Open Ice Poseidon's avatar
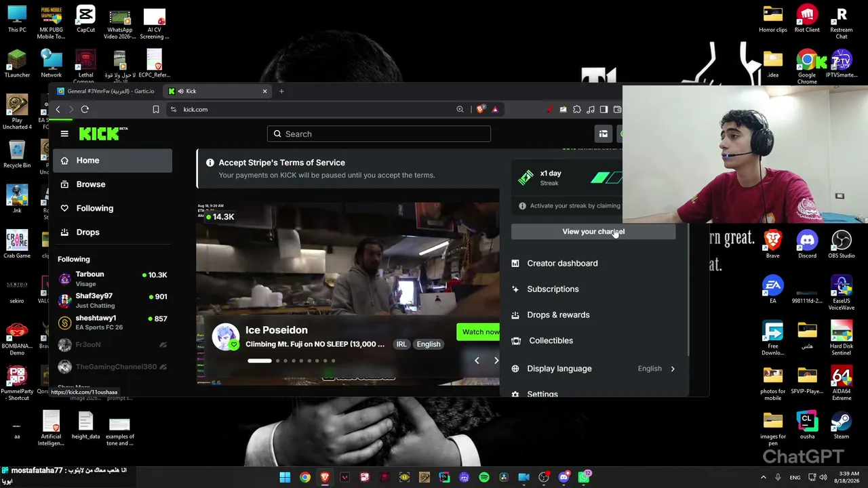This screenshot has height=488, width=868. coord(226,337)
